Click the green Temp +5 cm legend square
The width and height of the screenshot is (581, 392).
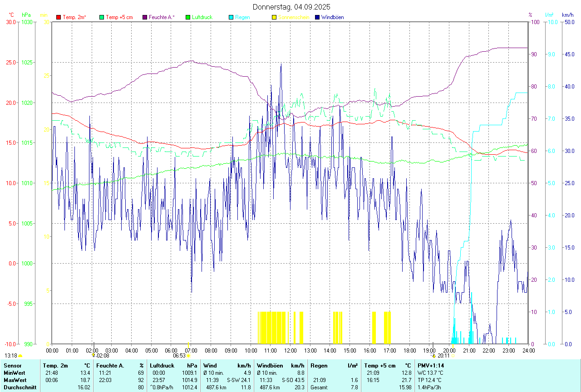pos(102,17)
